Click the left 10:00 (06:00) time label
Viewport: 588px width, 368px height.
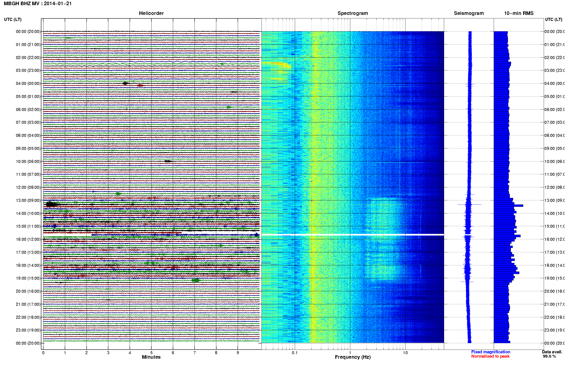point(28,161)
